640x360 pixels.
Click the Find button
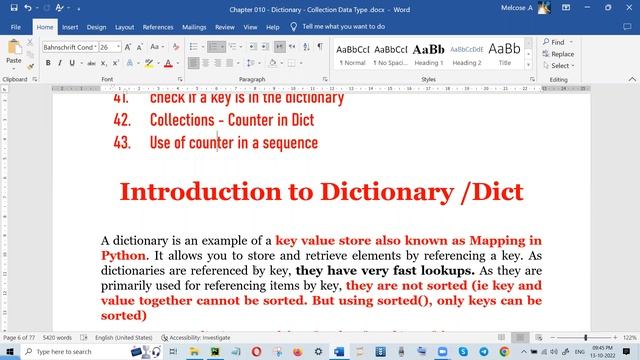click(x=554, y=42)
